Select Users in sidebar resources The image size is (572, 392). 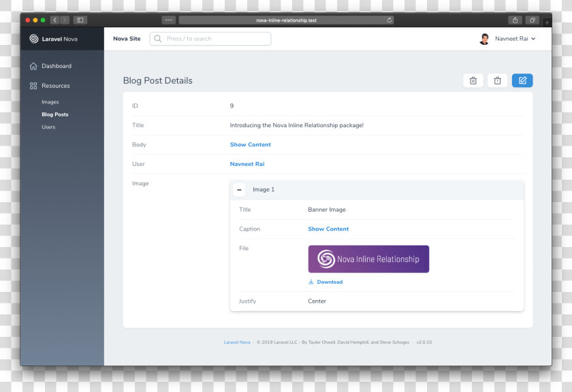48,127
